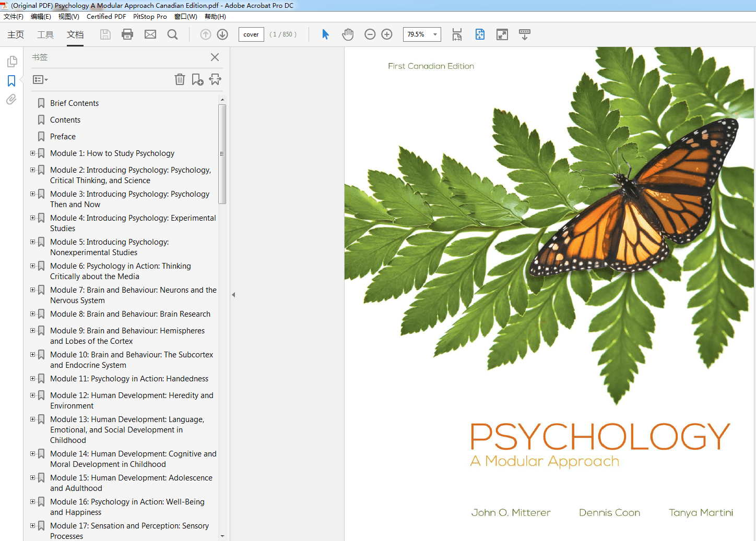The height and width of the screenshot is (541, 756).
Task: Hide the toolbar via the last toolbar icon
Action: [525, 34]
